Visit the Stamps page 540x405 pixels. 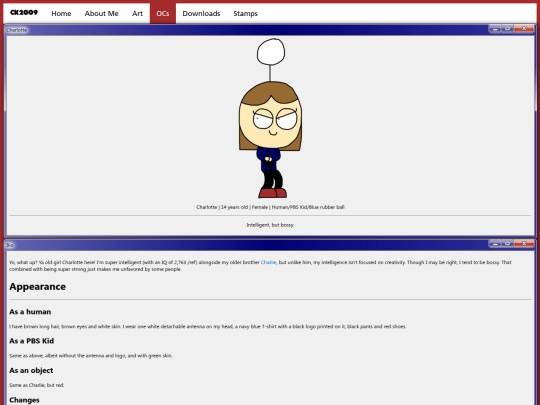coord(245,13)
